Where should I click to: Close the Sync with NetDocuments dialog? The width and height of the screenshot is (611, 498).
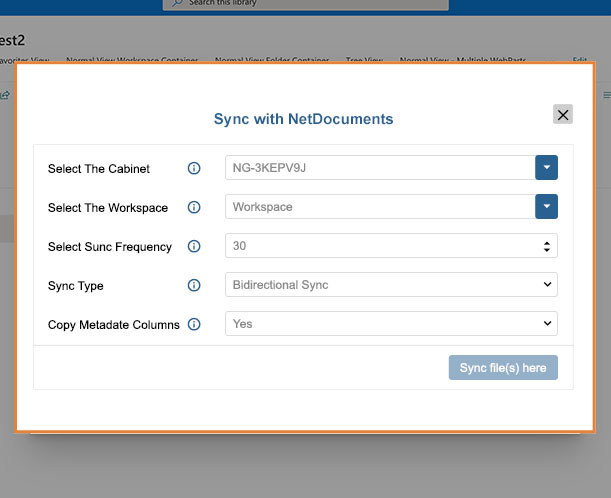563,114
